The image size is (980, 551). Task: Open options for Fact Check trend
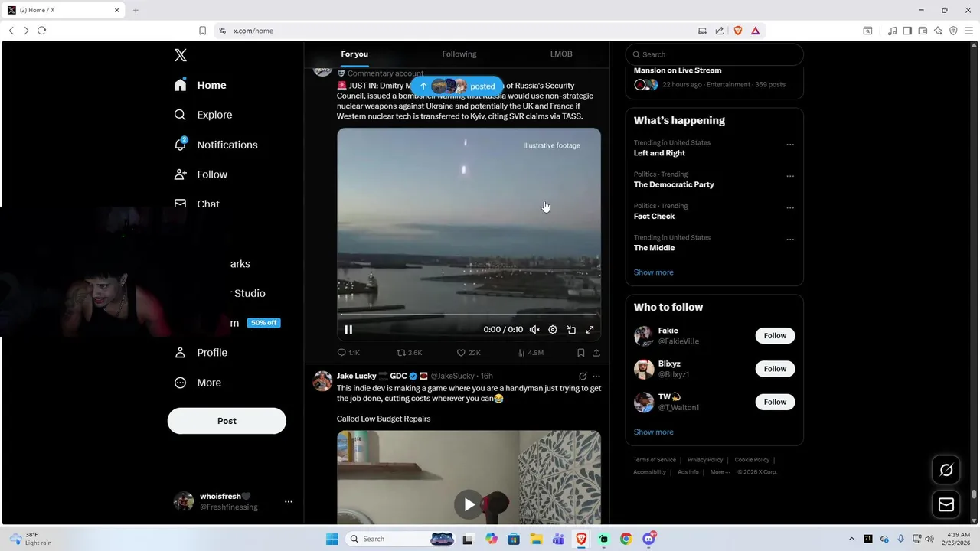790,207
